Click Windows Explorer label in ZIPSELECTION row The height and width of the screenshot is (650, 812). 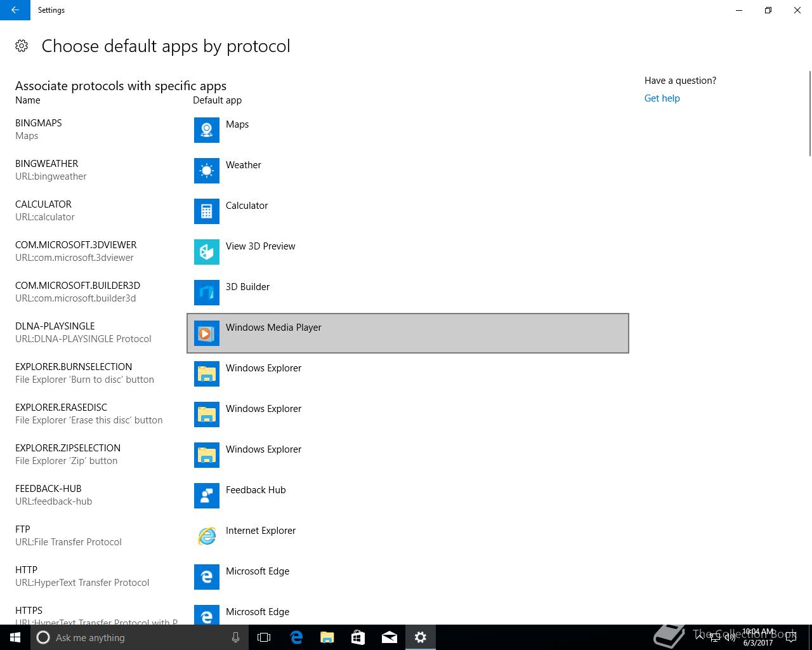[263, 449]
